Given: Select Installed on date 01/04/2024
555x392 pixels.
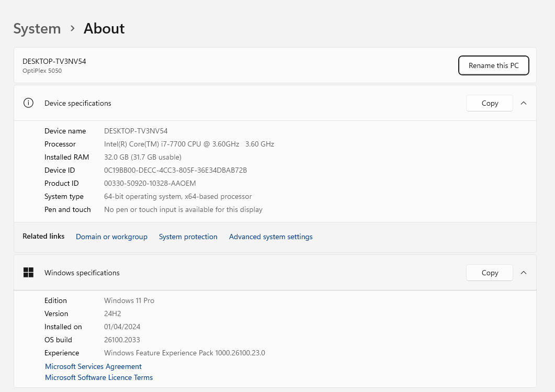Looking at the screenshot, I should click(x=122, y=327).
